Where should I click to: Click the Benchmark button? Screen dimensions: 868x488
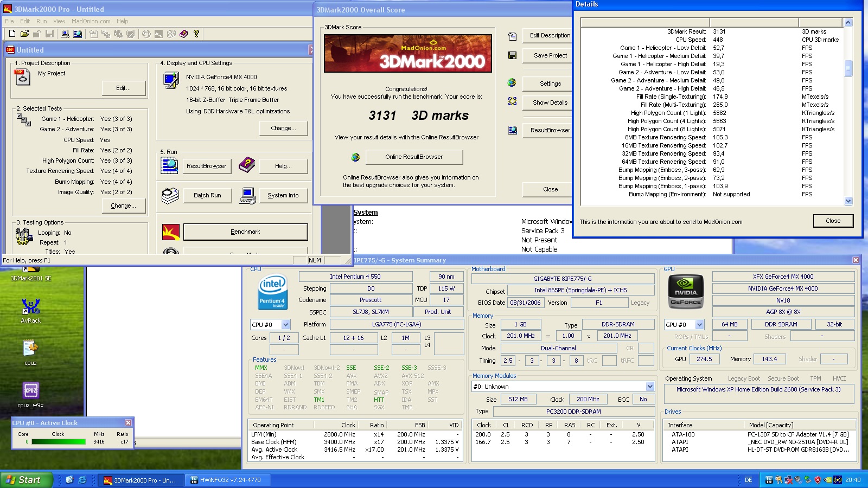click(246, 232)
